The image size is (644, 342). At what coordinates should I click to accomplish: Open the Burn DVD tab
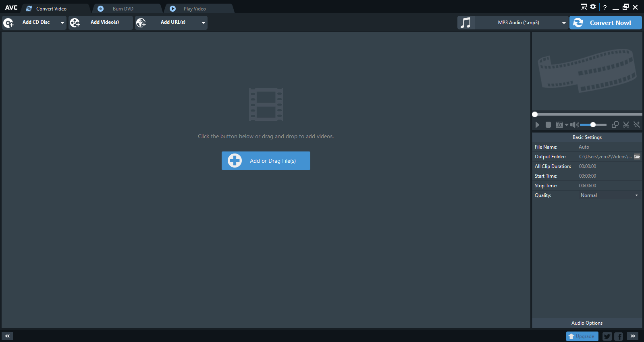127,8
